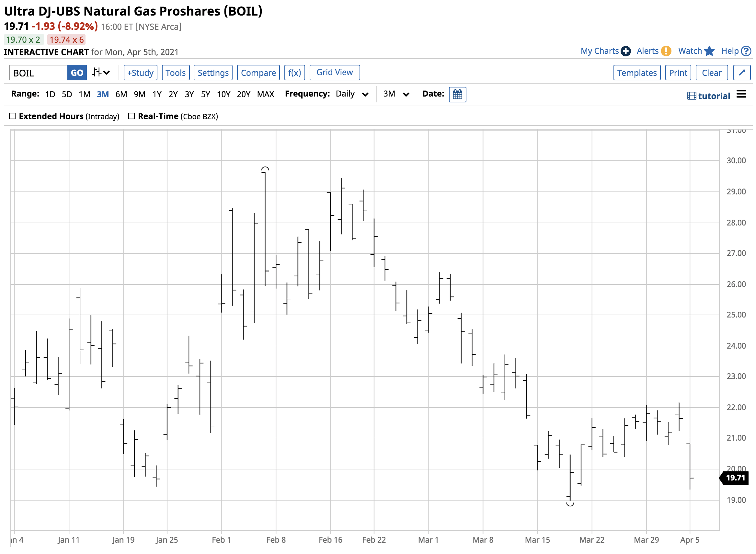The height and width of the screenshot is (554, 756).
Task: Select the 5Y range
Action: [x=205, y=94]
